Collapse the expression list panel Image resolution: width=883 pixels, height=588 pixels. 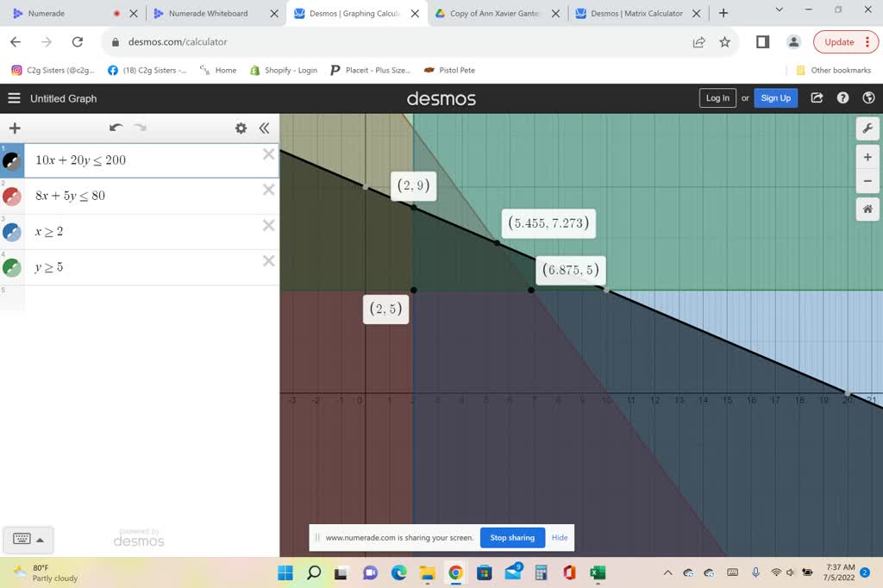coord(264,128)
